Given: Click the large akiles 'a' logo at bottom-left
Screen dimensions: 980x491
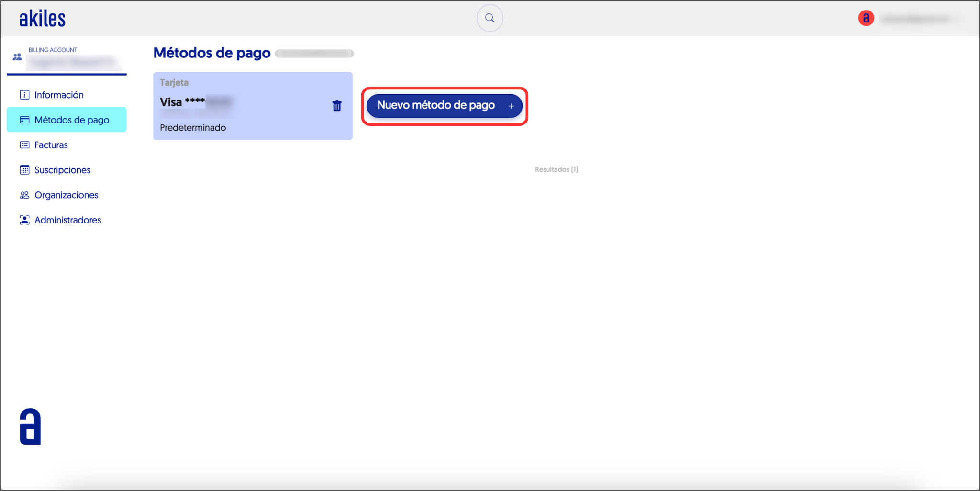Looking at the screenshot, I should pyautogui.click(x=30, y=426).
